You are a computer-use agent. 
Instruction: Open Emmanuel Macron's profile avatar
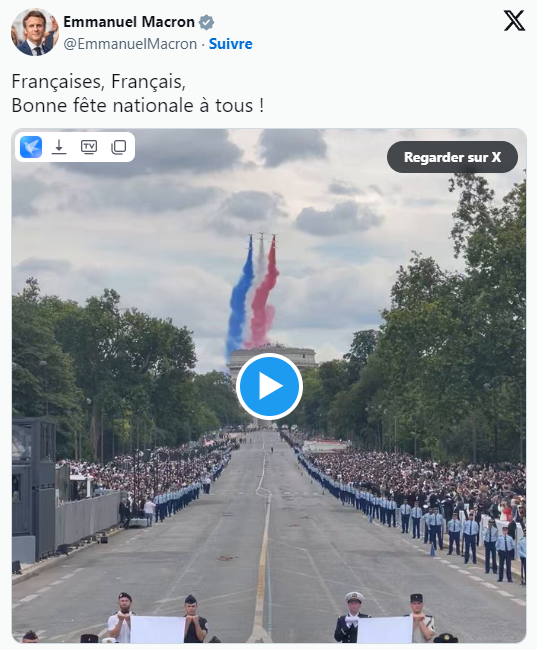pos(35,32)
